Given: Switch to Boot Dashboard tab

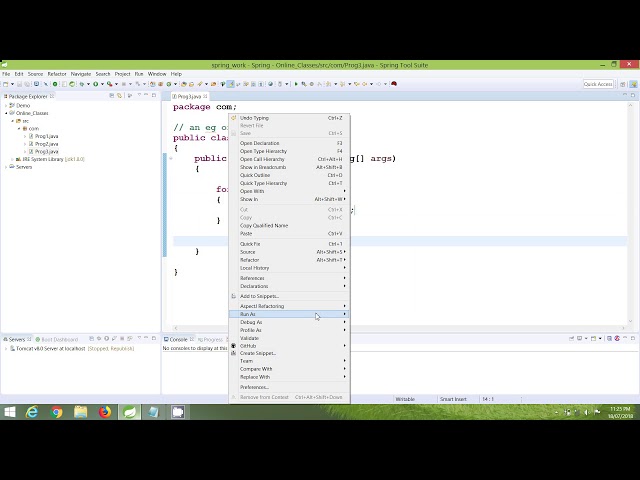Looking at the screenshot, I should (57, 339).
